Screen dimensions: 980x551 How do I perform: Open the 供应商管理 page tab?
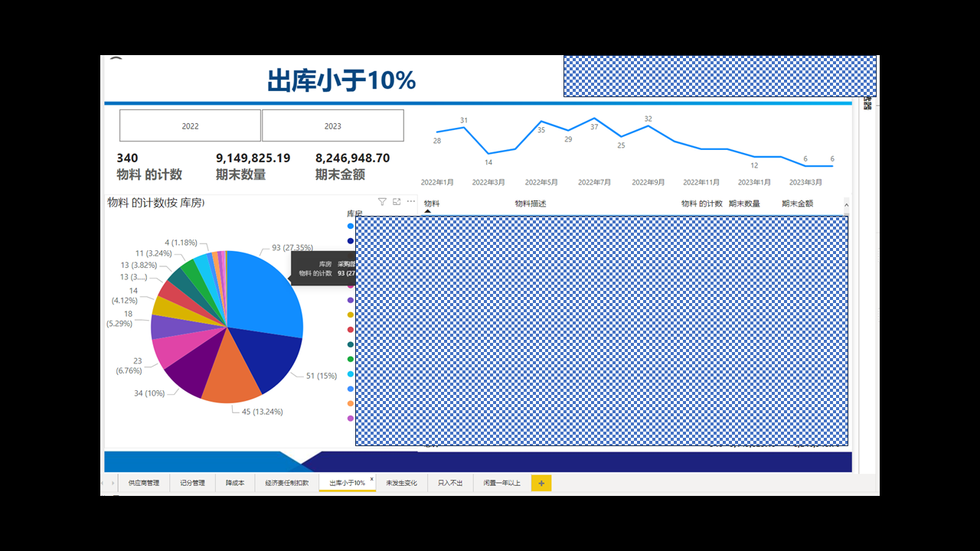144,483
